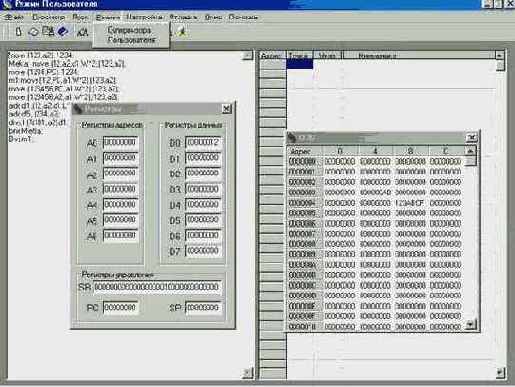The width and height of the screenshot is (515, 387).
Task: Close the memory dump window
Action: pos(472,137)
